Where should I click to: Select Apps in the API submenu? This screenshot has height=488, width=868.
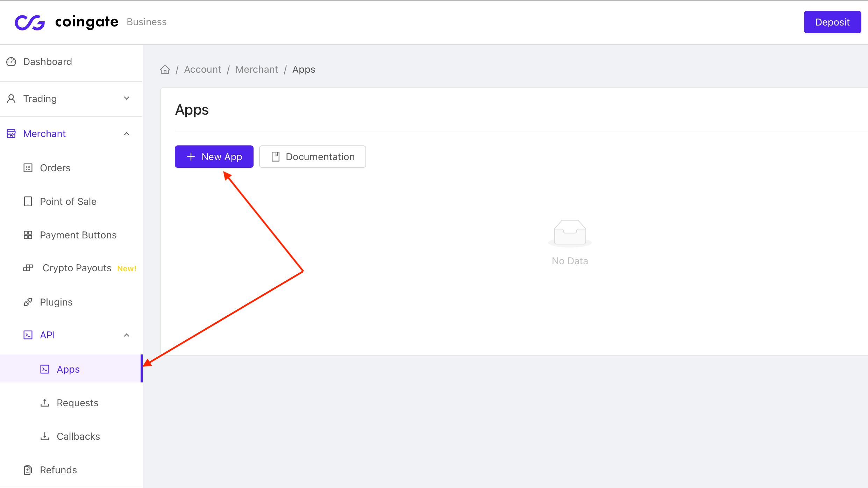pos(71,369)
